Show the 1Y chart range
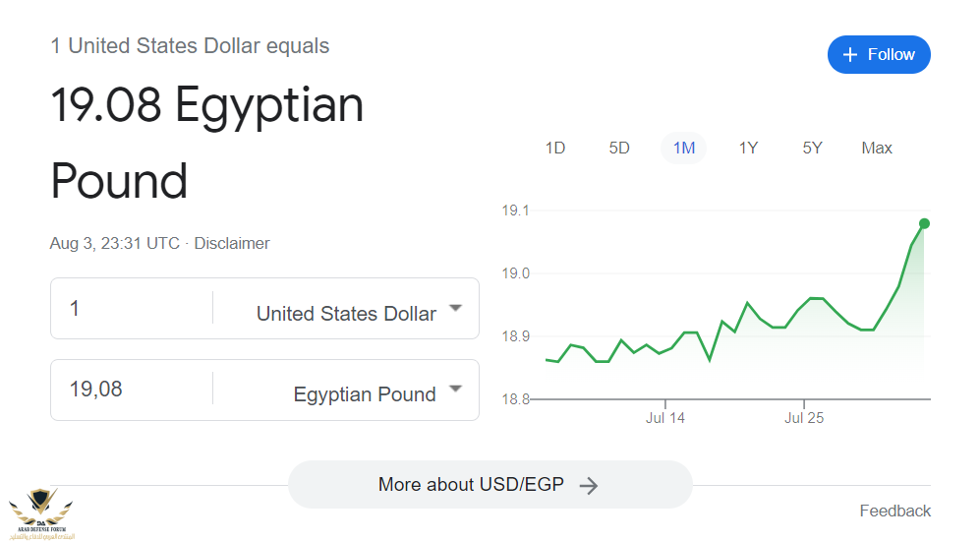Viewport: 980px width, 542px height. [748, 148]
